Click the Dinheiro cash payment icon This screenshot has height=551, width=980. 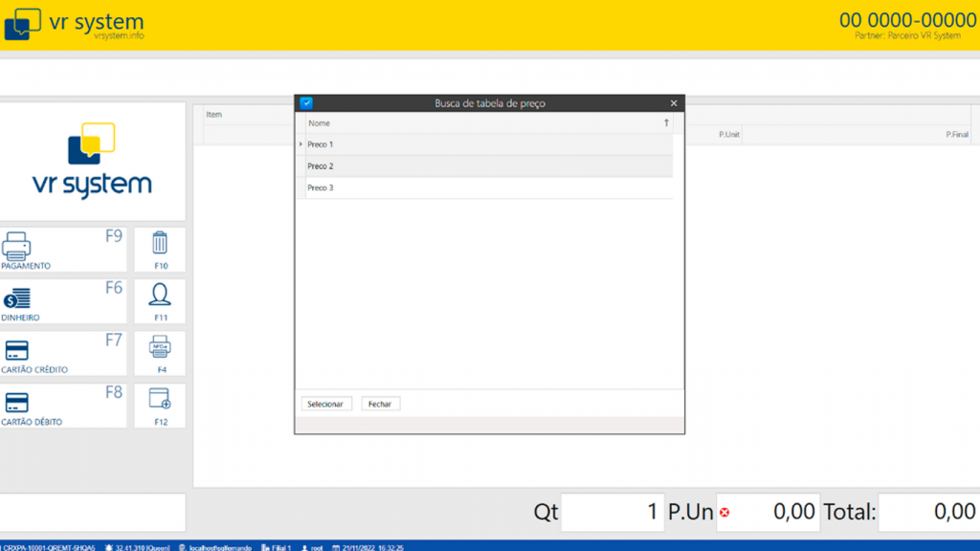(x=16, y=298)
